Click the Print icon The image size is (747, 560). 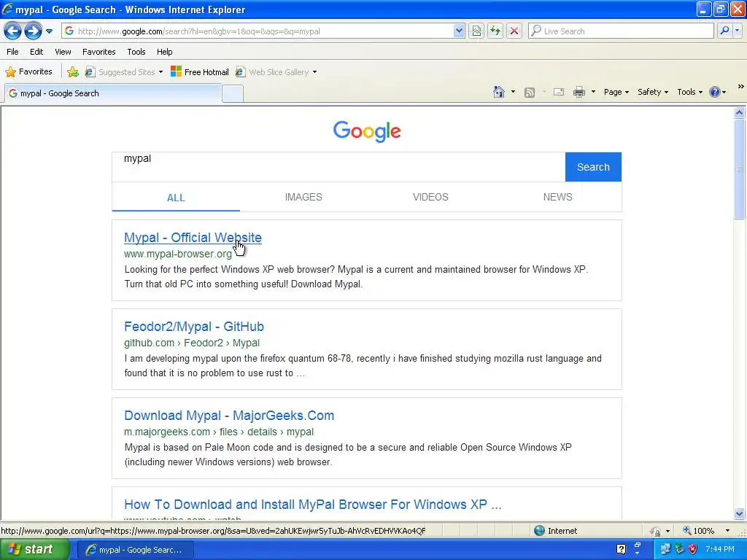tap(579, 92)
